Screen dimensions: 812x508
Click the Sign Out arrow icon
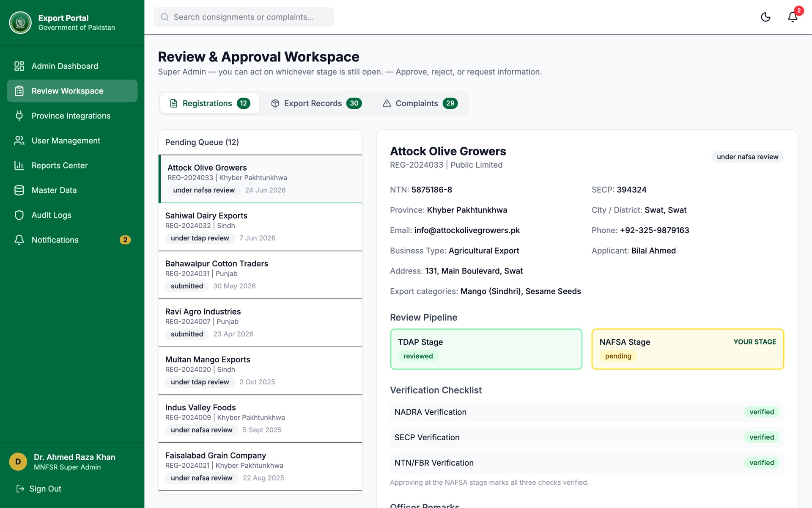20,489
